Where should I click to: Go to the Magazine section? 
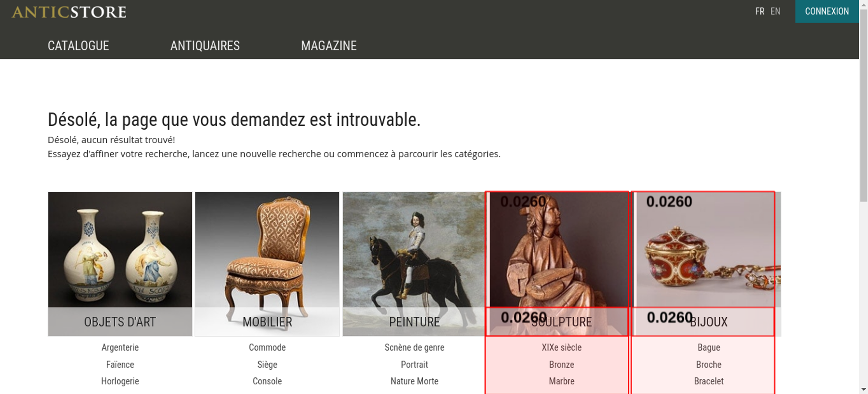coord(329,46)
